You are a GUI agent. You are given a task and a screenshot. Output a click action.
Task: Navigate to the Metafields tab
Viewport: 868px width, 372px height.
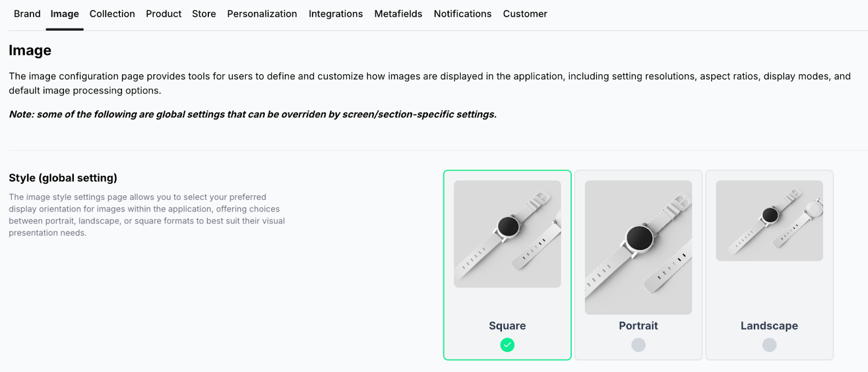(398, 14)
